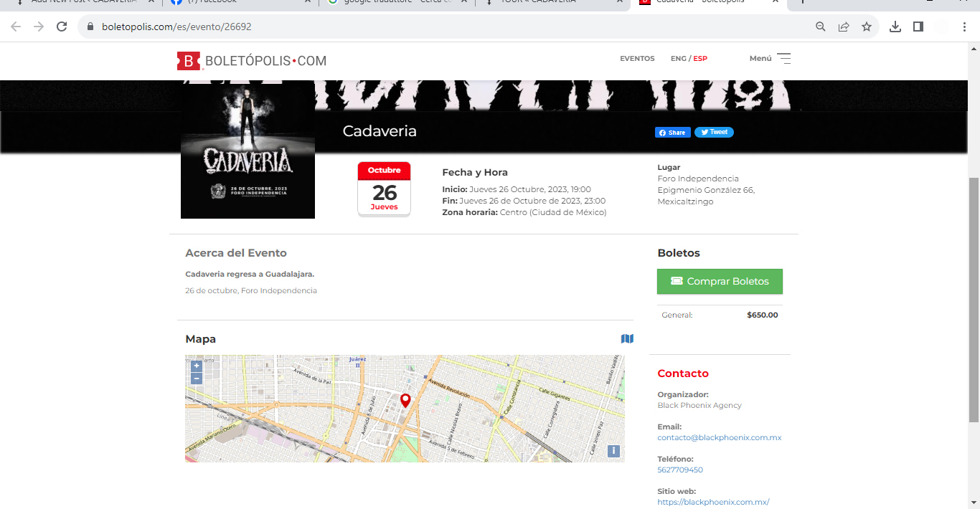Click the 'Fecha y Hora' heading

click(475, 172)
